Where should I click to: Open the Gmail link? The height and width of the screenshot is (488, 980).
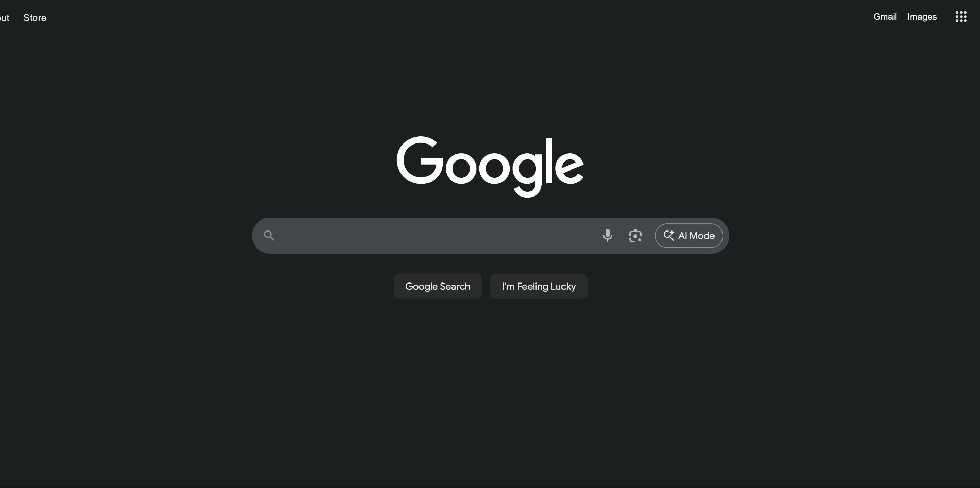[885, 17]
